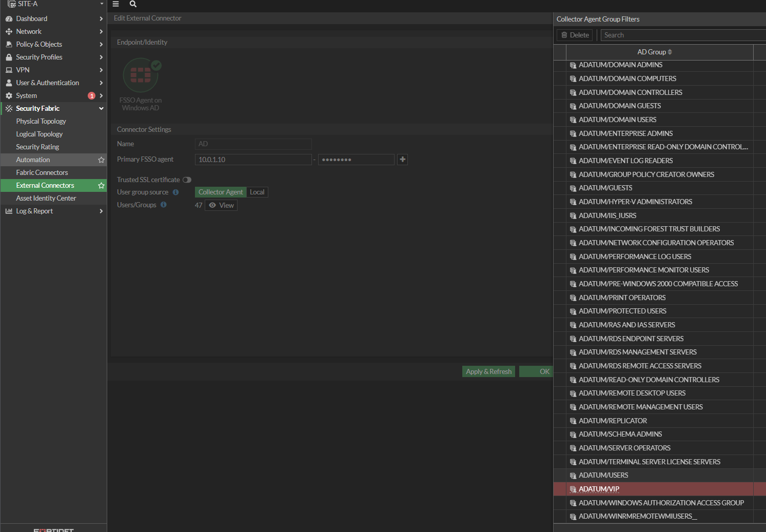766x532 pixels.
Task: Select Local as user group source
Action: point(257,192)
